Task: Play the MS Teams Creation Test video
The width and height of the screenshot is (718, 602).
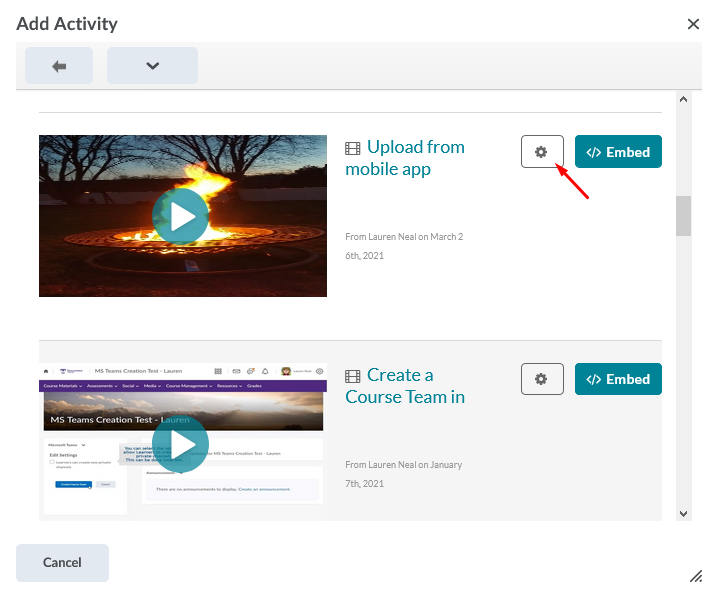Action: [x=181, y=444]
